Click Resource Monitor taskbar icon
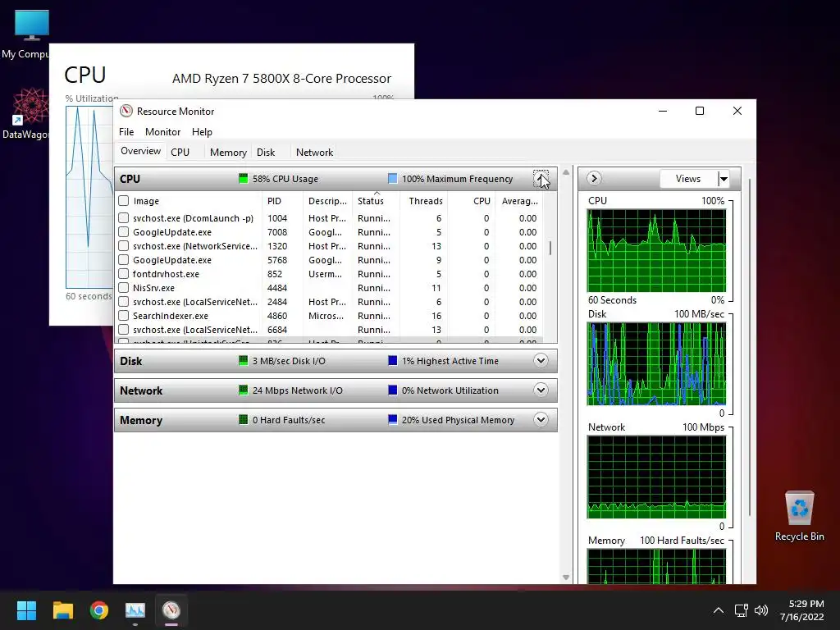This screenshot has width=840, height=630. pos(171,610)
